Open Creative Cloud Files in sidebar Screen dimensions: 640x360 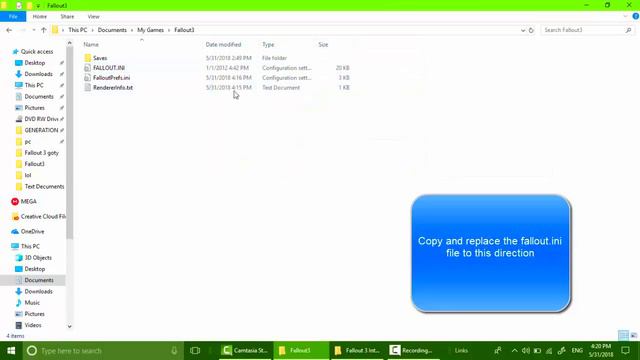[x=43, y=217]
